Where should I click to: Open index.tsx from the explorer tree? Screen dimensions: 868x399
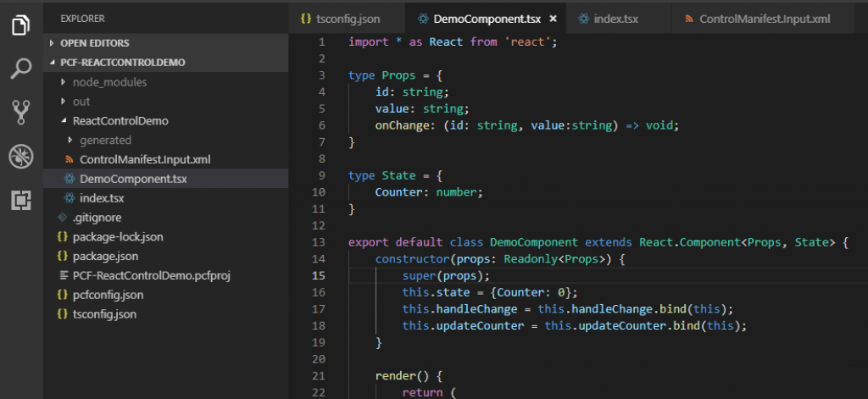(102, 198)
